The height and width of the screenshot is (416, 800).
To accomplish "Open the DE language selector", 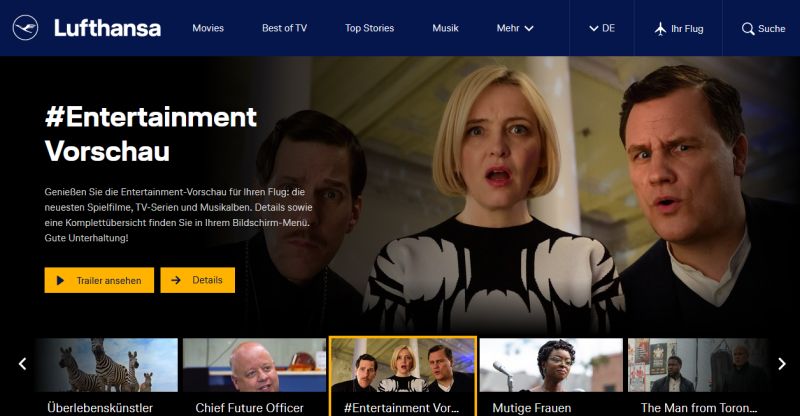I will pyautogui.click(x=602, y=28).
